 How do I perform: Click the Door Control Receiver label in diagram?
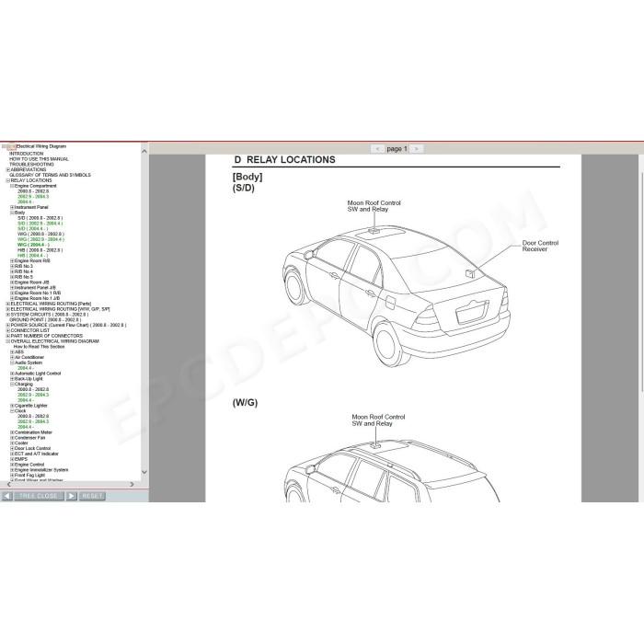click(x=540, y=246)
